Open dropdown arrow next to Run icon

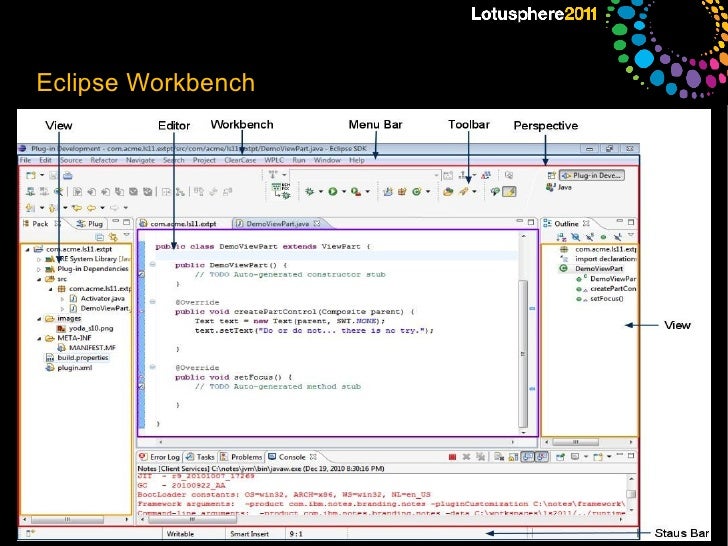click(x=344, y=191)
